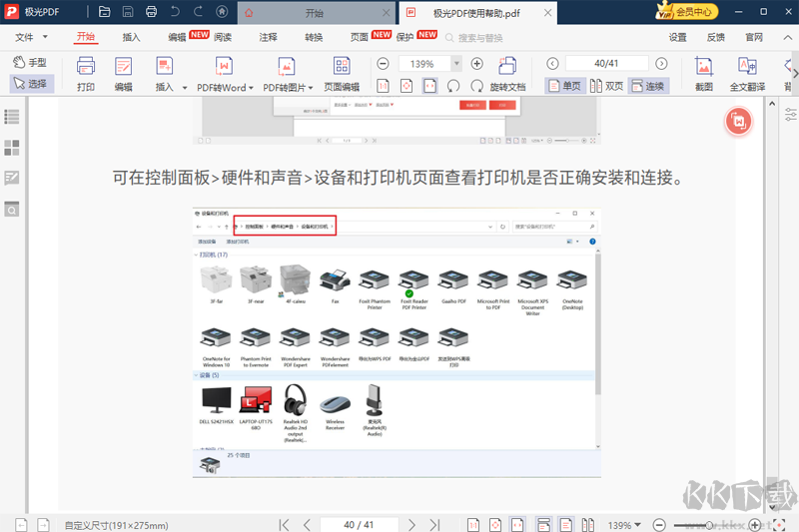This screenshot has width=799, height=532.
Task: Click the 40/41 page number box in ribbon
Action: (x=606, y=64)
